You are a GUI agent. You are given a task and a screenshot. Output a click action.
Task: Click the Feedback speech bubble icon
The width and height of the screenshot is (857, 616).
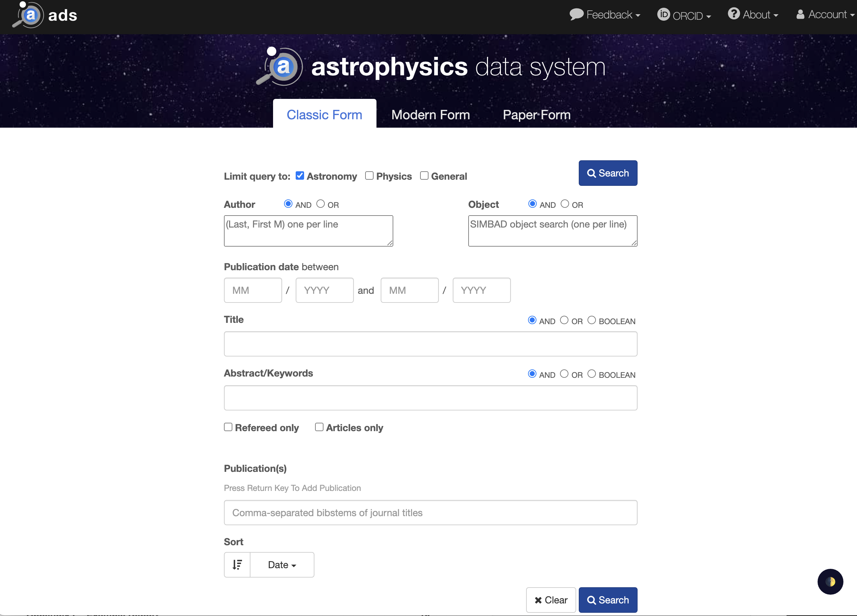coord(576,14)
